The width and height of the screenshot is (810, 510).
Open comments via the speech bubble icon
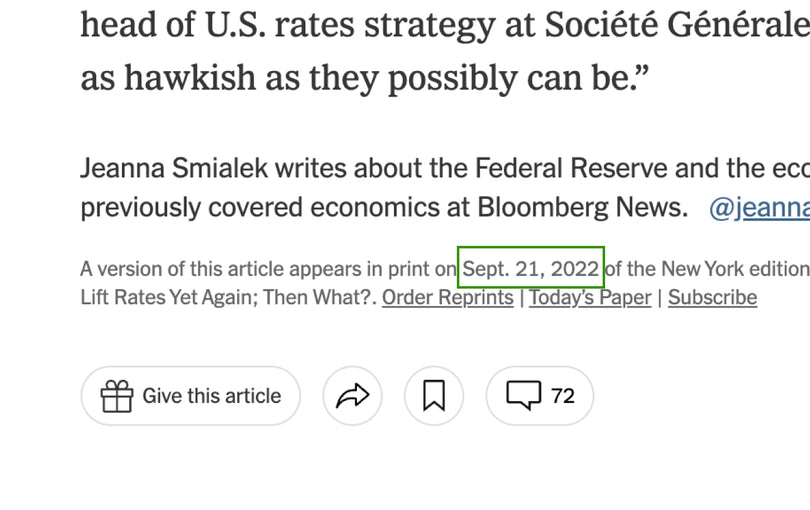coord(523,396)
